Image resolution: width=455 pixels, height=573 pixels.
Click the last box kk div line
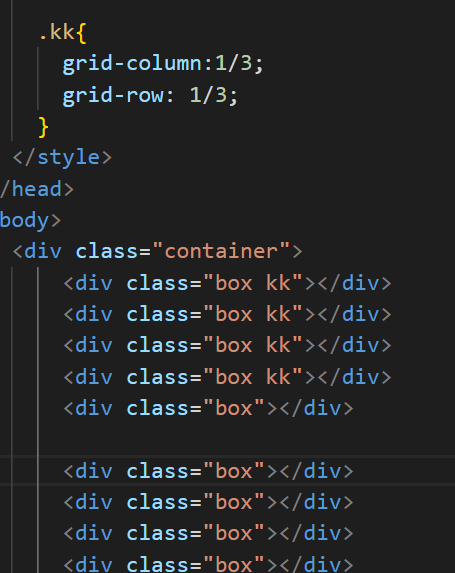(227, 377)
